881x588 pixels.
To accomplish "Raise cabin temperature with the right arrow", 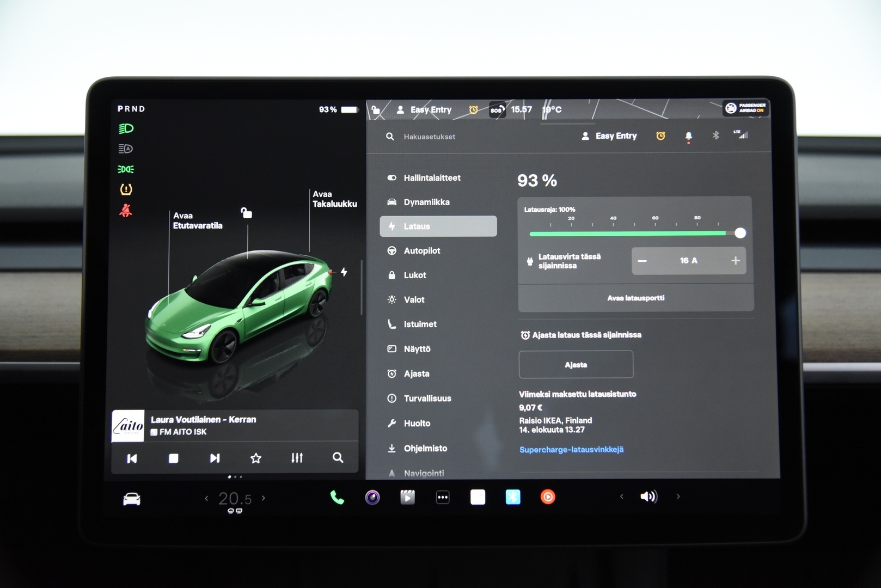I will click(x=264, y=498).
